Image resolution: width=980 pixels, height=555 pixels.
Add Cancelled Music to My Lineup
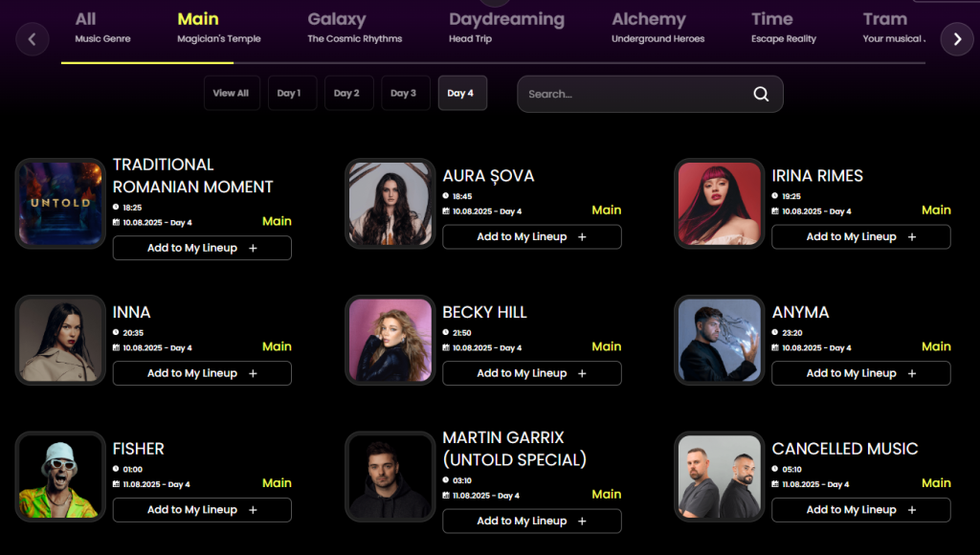click(860, 510)
